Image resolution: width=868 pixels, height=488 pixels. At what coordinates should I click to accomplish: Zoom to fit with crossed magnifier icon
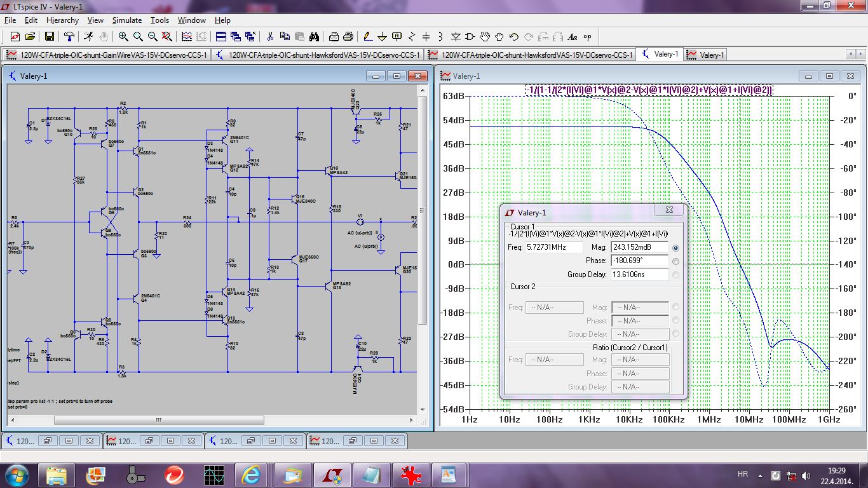tap(167, 37)
